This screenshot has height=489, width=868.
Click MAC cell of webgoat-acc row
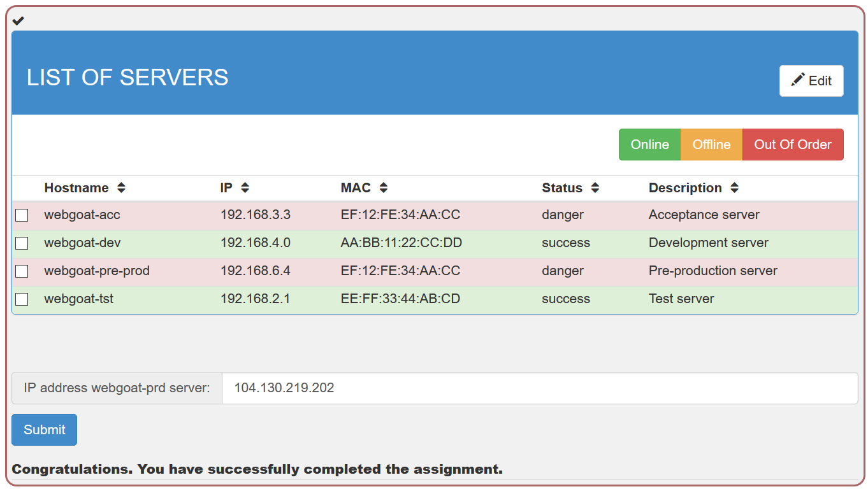tap(400, 215)
